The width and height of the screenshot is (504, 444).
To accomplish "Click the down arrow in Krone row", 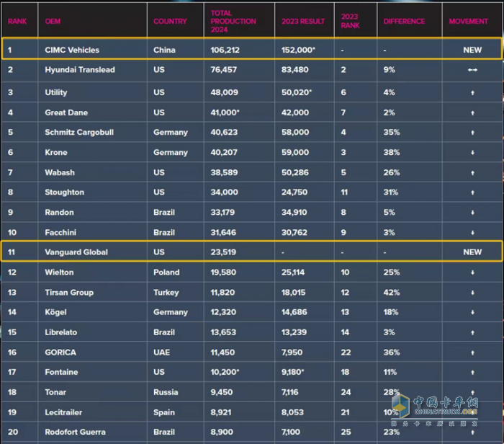I will [x=472, y=153].
